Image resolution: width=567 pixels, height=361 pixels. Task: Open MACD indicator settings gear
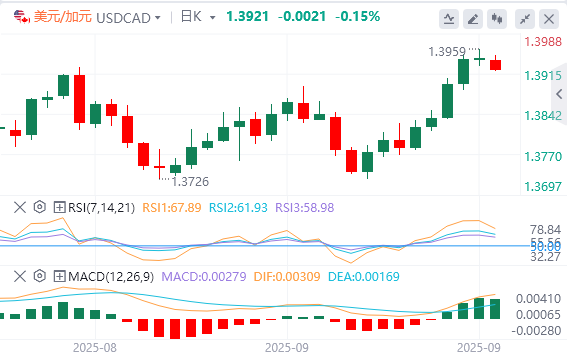40,276
